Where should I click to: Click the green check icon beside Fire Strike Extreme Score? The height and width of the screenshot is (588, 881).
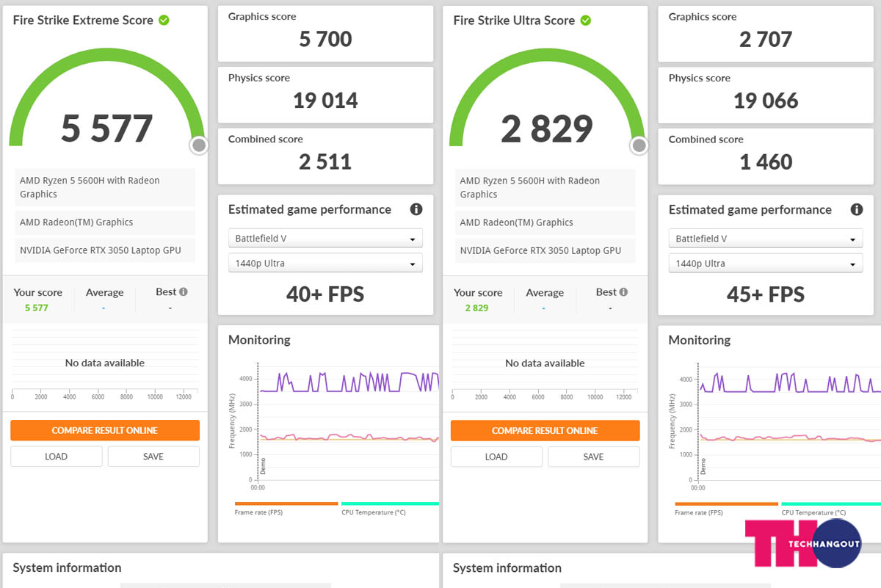pos(164,21)
